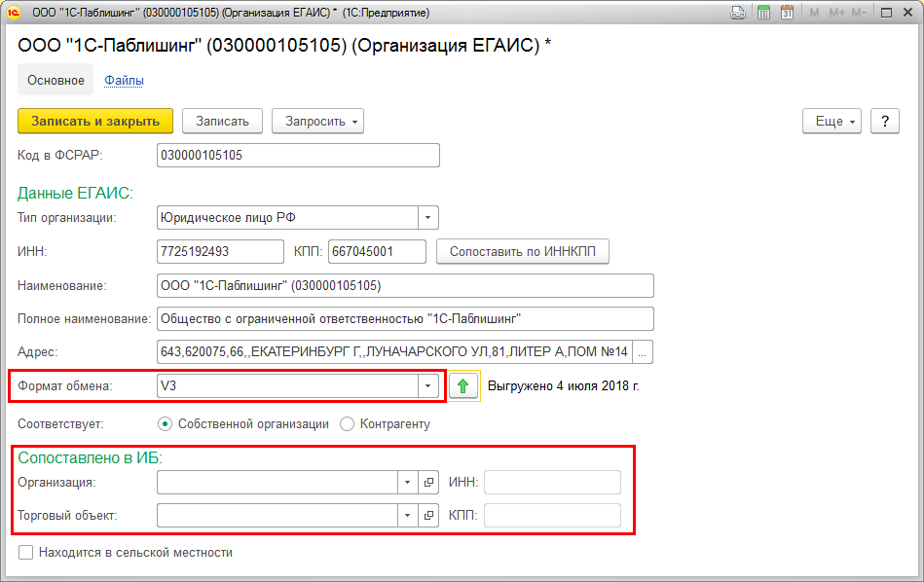This screenshot has width=924, height=582.
Task: Click the Формат обмена V3 field
Action: [x=287, y=386]
